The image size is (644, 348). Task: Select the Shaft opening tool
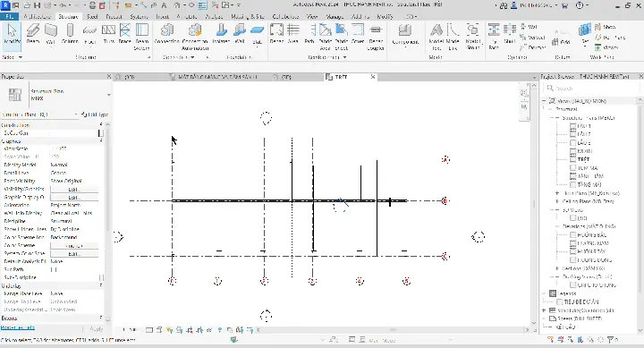[x=510, y=34]
